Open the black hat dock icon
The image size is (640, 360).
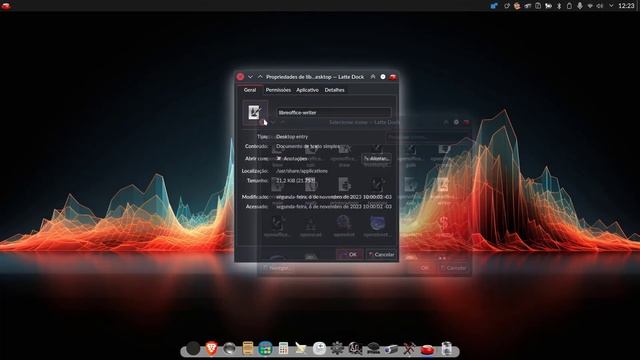[373, 348]
